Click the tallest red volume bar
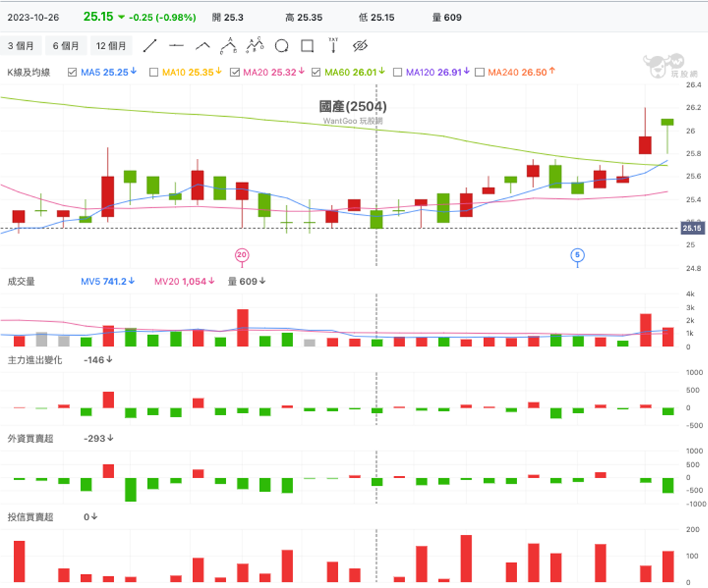This screenshot has height=588, width=708. coord(243,328)
